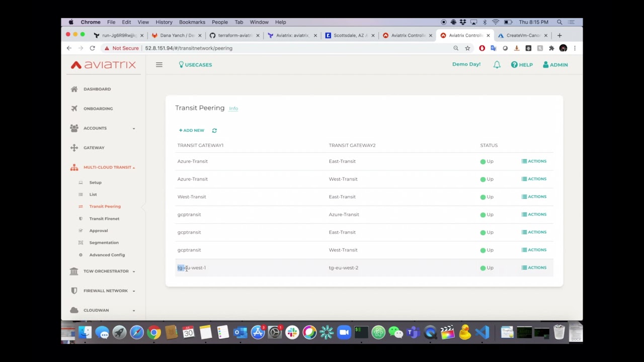The height and width of the screenshot is (362, 644).
Task: Sort by Status column header
Action: 489,145
